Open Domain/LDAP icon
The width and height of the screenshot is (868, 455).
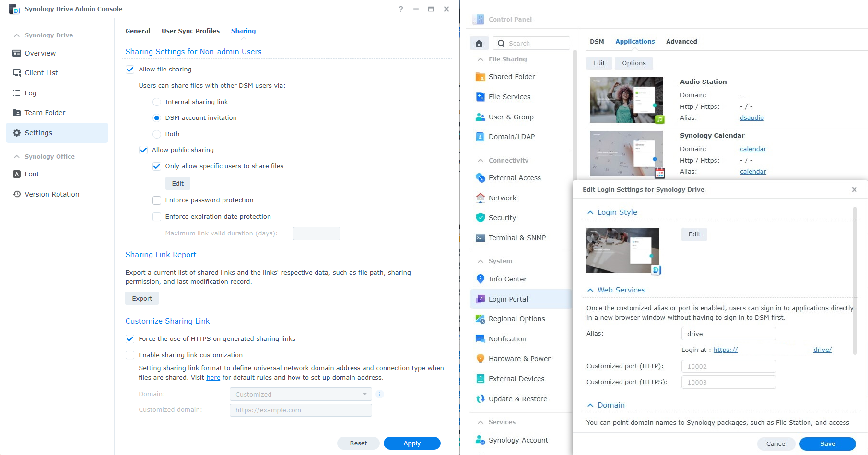(x=480, y=137)
